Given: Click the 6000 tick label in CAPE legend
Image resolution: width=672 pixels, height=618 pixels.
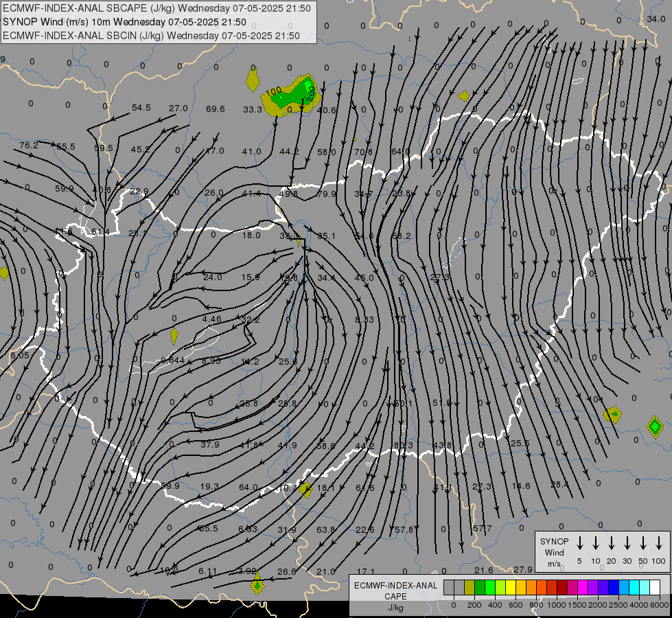Looking at the screenshot, I should pos(659,605).
